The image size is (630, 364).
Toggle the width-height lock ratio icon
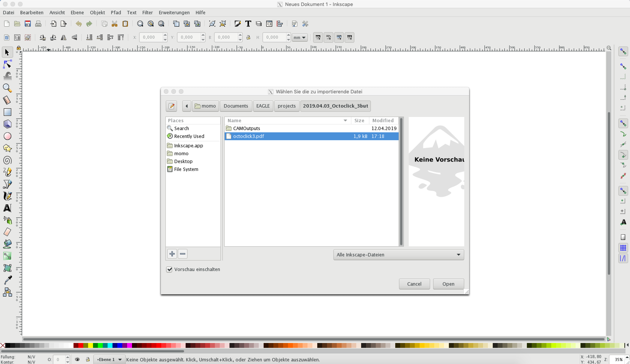[x=248, y=37]
